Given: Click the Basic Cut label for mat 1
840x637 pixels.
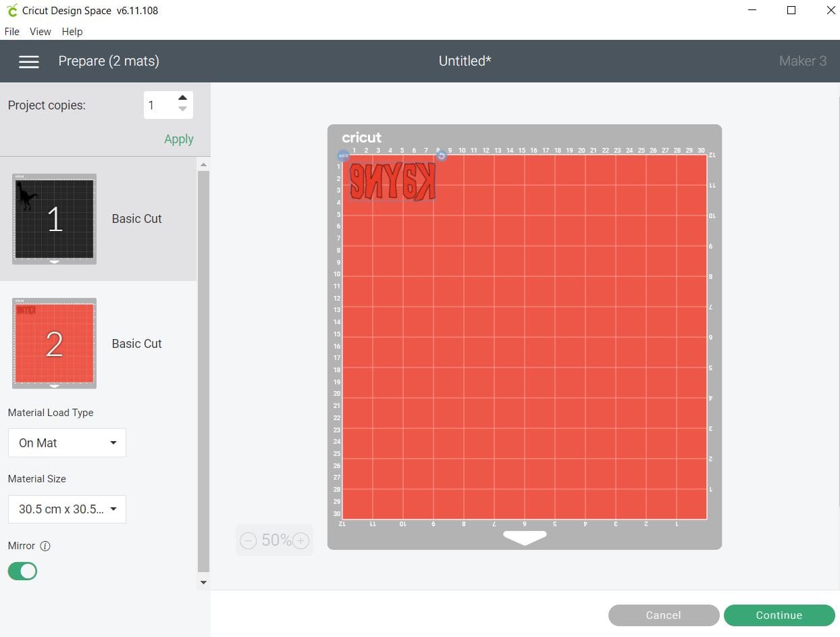Looking at the screenshot, I should tap(137, 219).
